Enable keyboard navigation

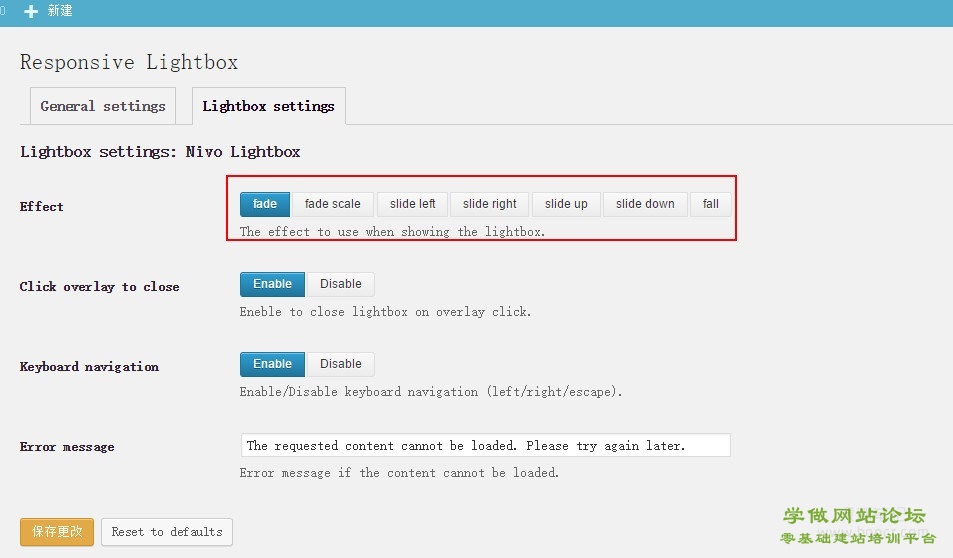pyautogui.click(x=272, y=364)
